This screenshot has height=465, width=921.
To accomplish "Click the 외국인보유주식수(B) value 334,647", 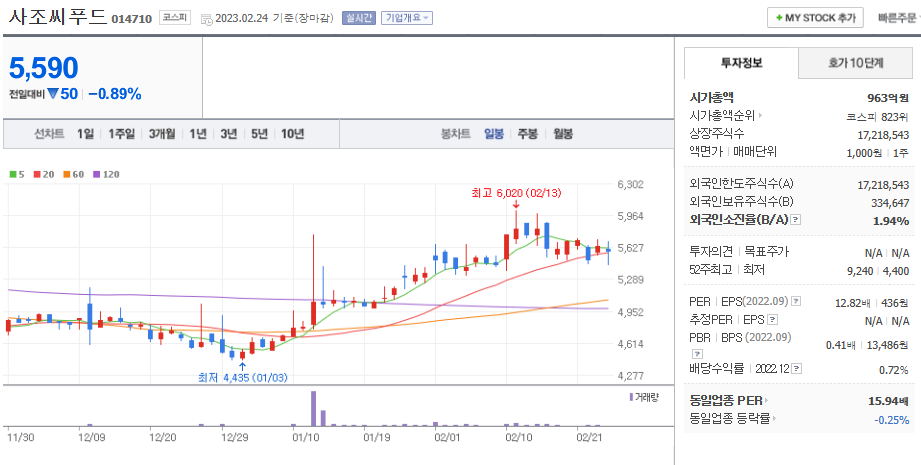I will 891,203.
